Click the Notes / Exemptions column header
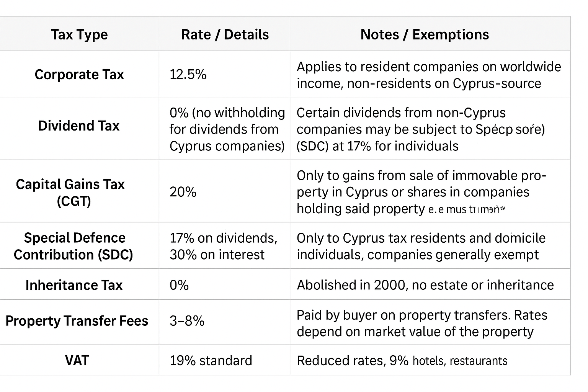Screen dimensions: 588x392 [x=425, y=34]
